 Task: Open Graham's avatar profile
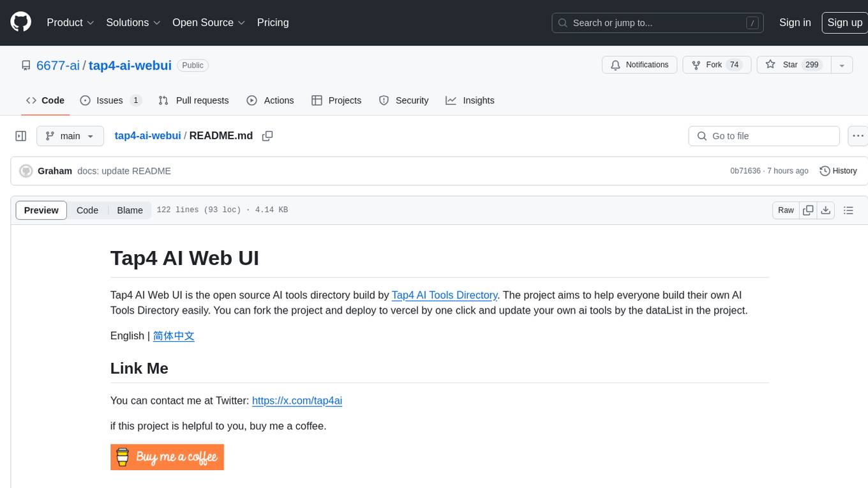tap(26, 171)
